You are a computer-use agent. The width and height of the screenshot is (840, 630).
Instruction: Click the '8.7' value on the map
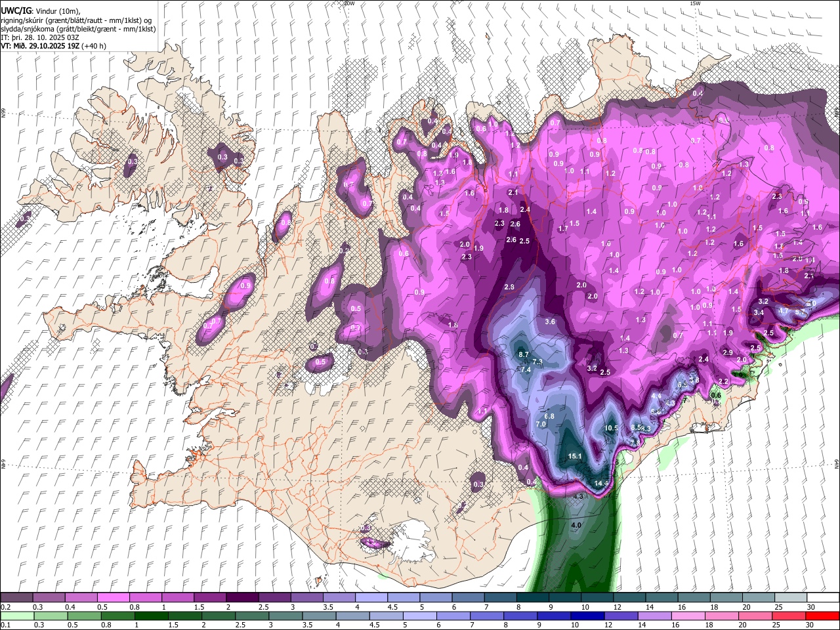point(524,354)
